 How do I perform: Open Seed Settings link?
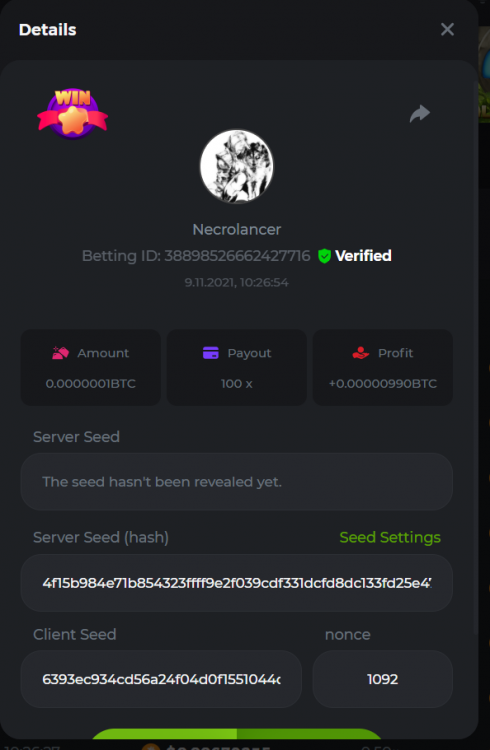pos(390,538)
